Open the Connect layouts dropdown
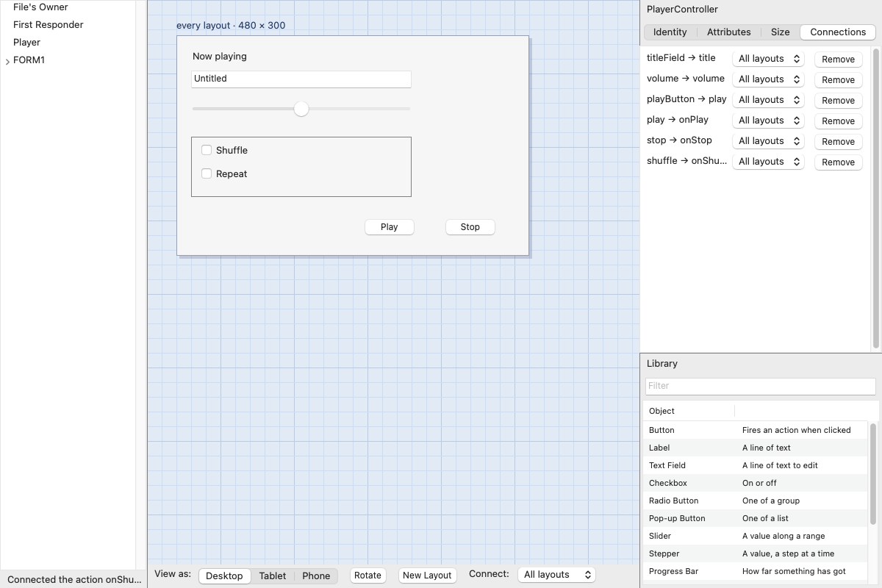882x588 pixels. point(556,575)
